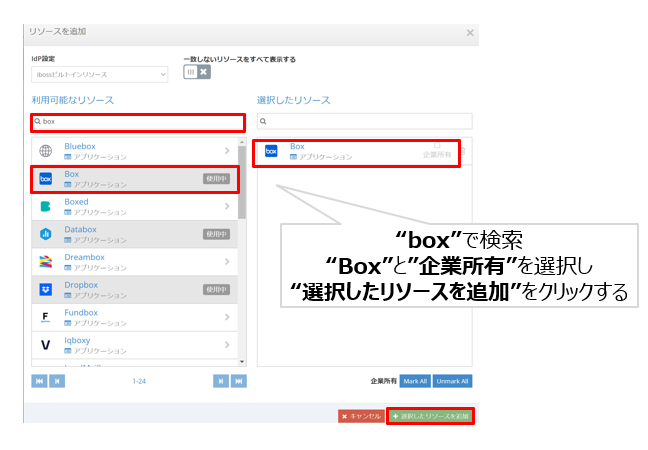Click the scrollbar up arrow

[242, 142]
